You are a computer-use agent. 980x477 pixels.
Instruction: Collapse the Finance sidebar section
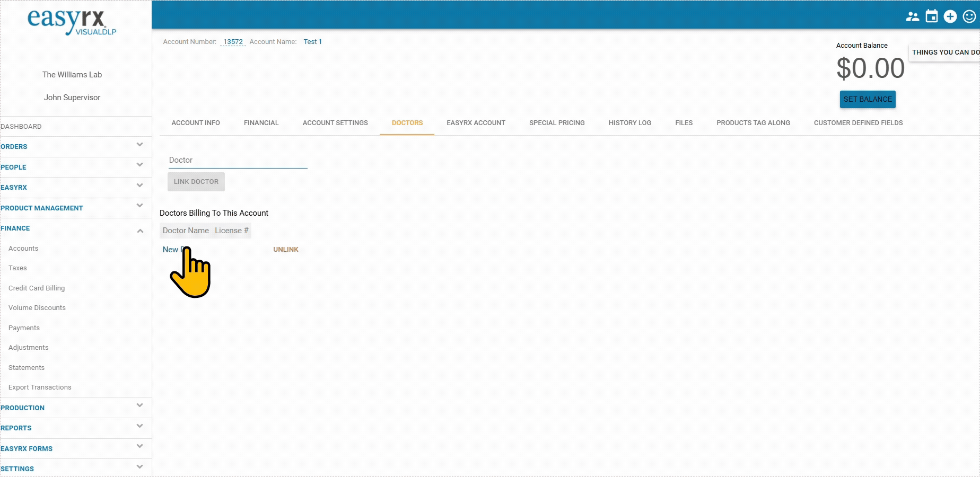[x=140, y=231]
